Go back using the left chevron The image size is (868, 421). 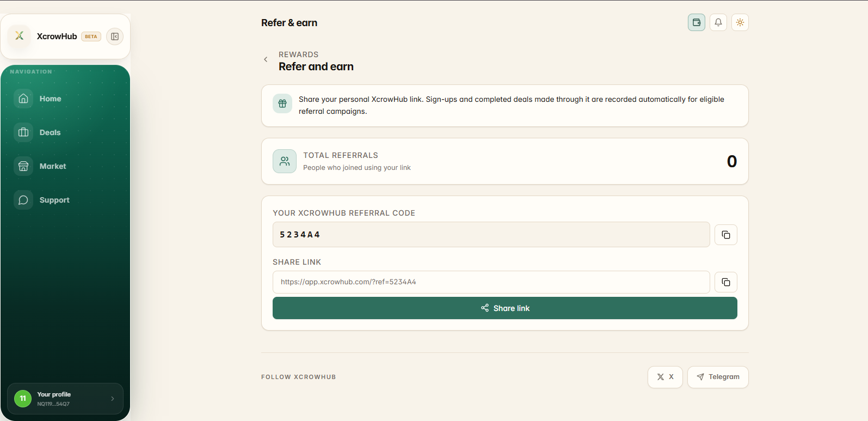pyautogui.click(x=266, y=59)
